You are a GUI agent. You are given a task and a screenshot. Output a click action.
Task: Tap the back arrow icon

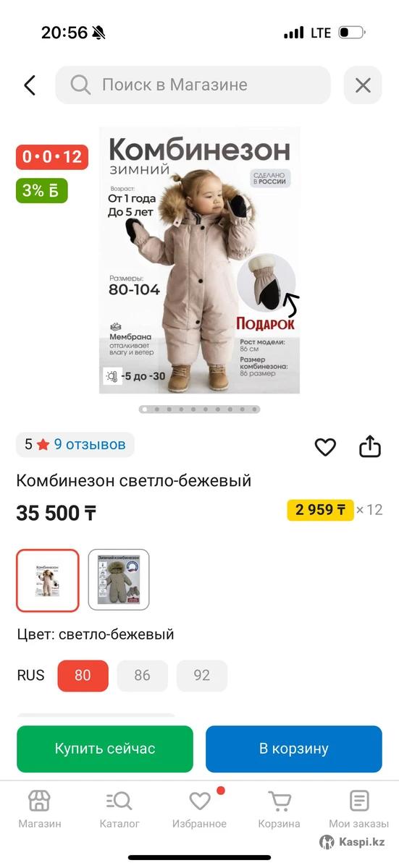(x=30, y=85)
